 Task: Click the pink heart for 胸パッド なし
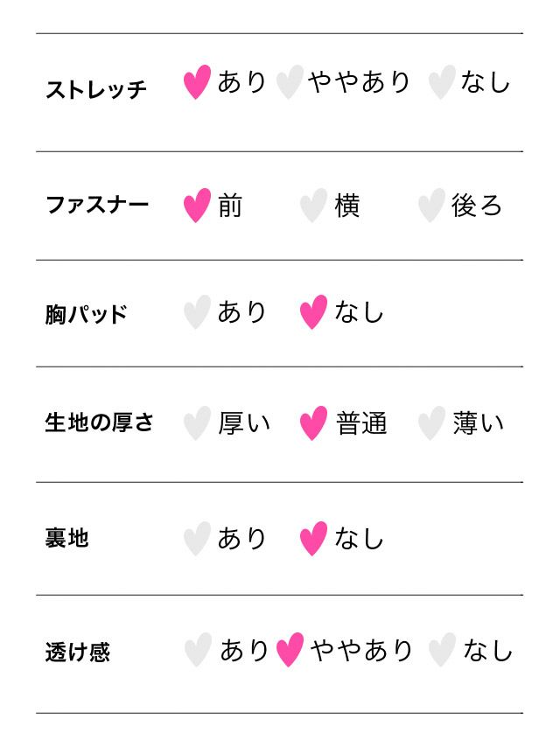click(x=313, y=312)
